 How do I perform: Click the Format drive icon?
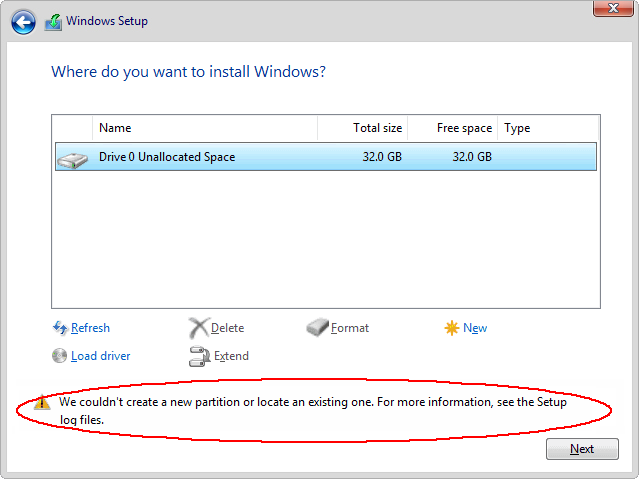tap(317, 327)
